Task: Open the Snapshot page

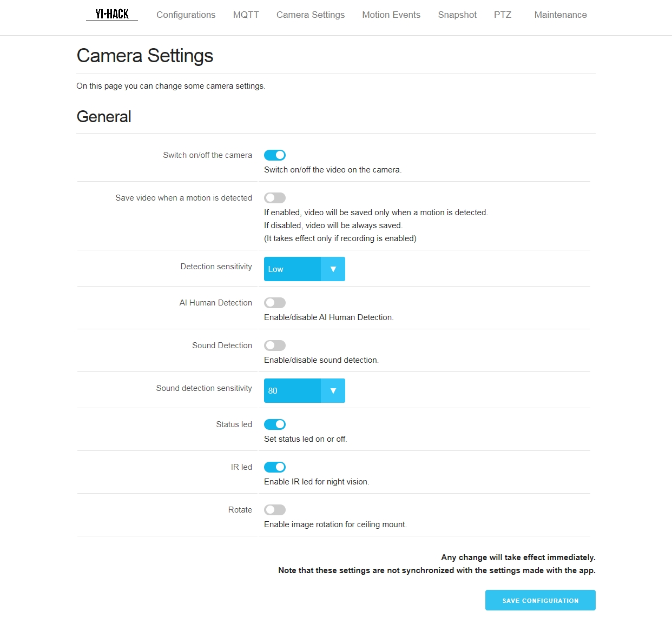Action: click(x=457, y=15)
